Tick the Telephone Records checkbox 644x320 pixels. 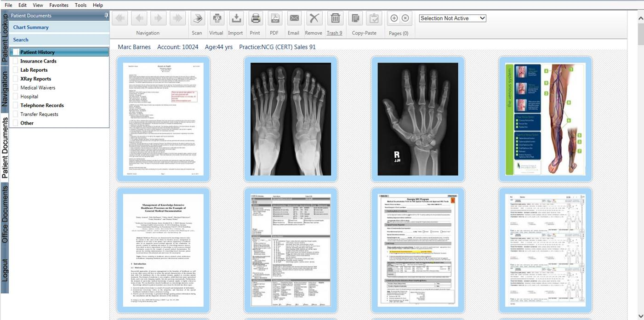15,105
